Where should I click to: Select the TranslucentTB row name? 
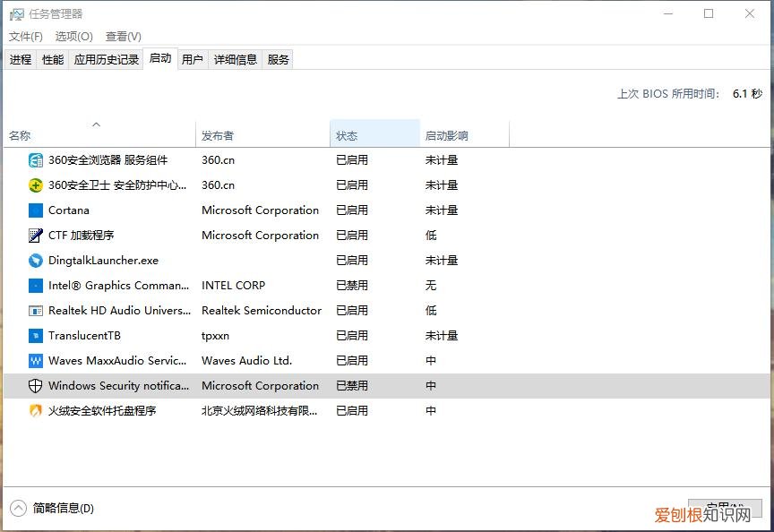click(84, 336)
